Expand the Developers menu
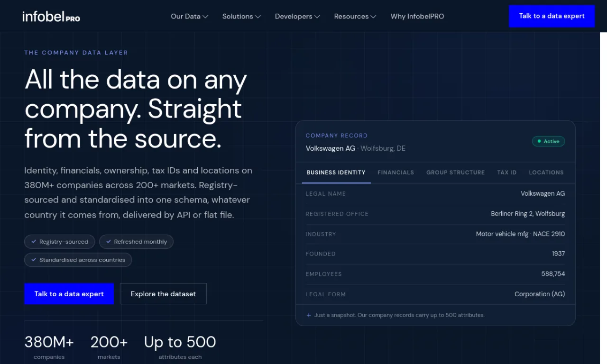 pyautogui.click(x=297, y=16)
